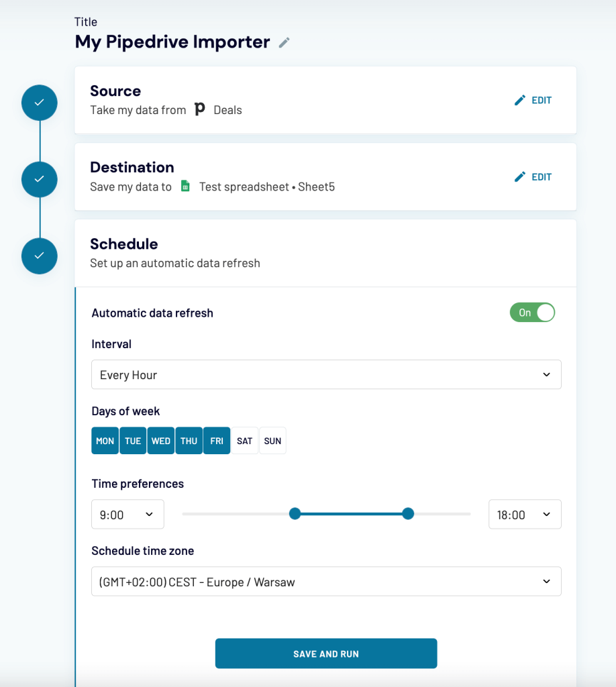
Task: Click the Google Sheets icon near Test spreadsheet
Action: click(185, 187)
